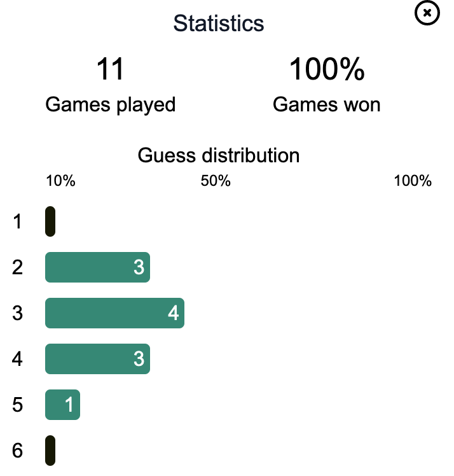This screenshot has height=476, width=454.
Task: Click the 10% axis label
Action: (60, 181)
